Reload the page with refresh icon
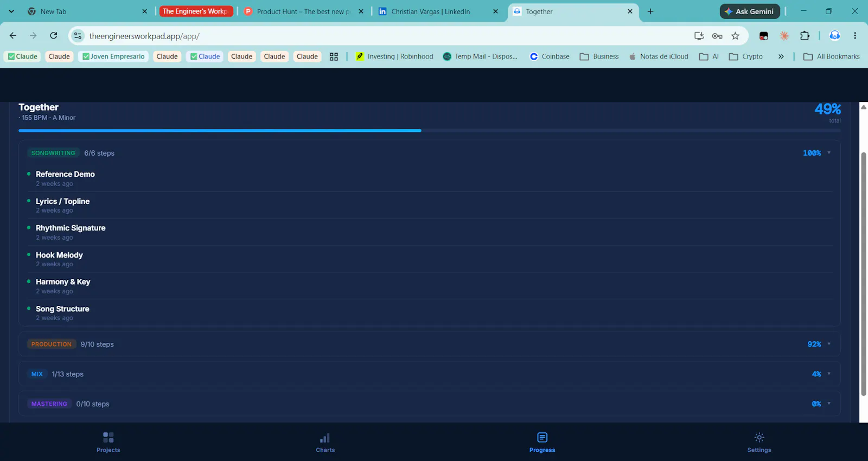The height and width of the screenshot is (461, 868). 54,36
